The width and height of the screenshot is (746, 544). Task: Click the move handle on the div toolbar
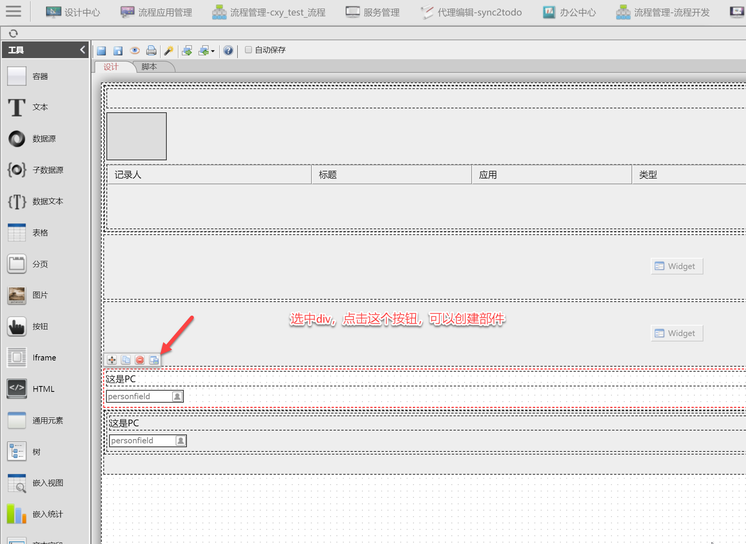point(112,360)
